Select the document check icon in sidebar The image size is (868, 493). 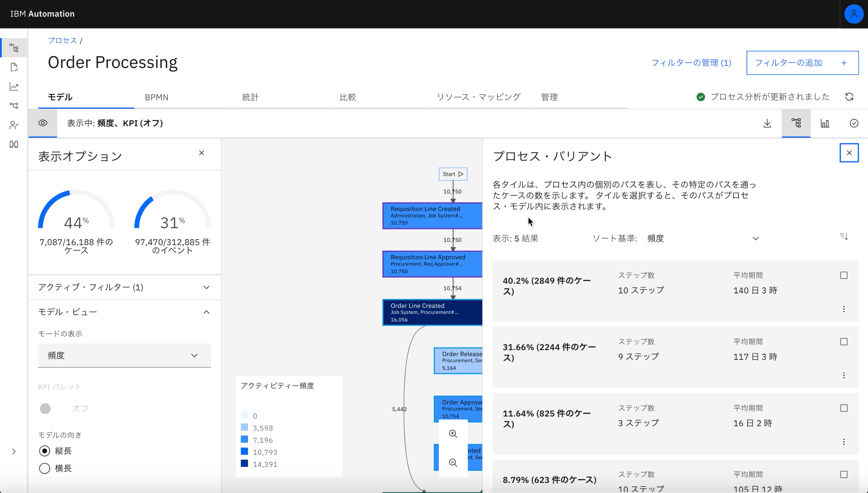pyautogui.click(x=14, y=67)
